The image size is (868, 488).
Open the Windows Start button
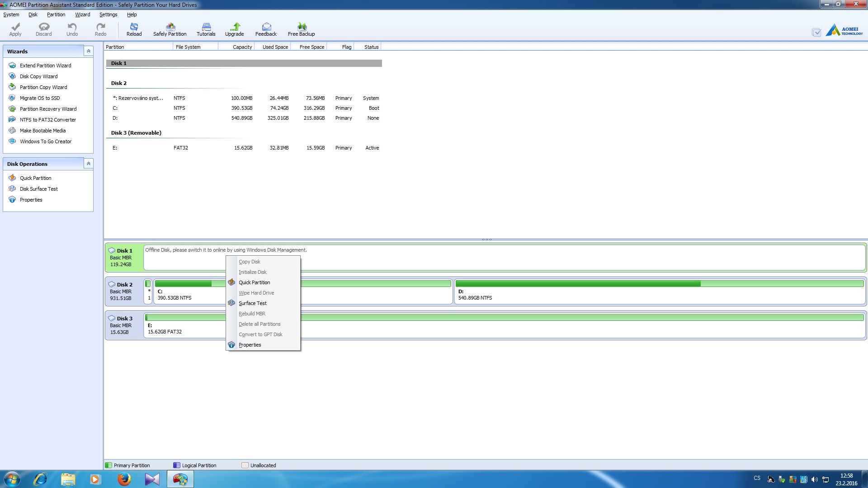12,479
